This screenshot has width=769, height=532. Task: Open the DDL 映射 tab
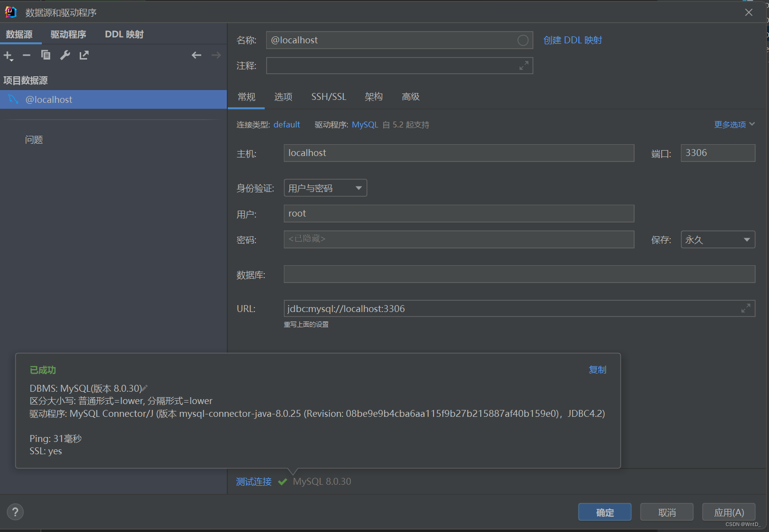(124, 34)
